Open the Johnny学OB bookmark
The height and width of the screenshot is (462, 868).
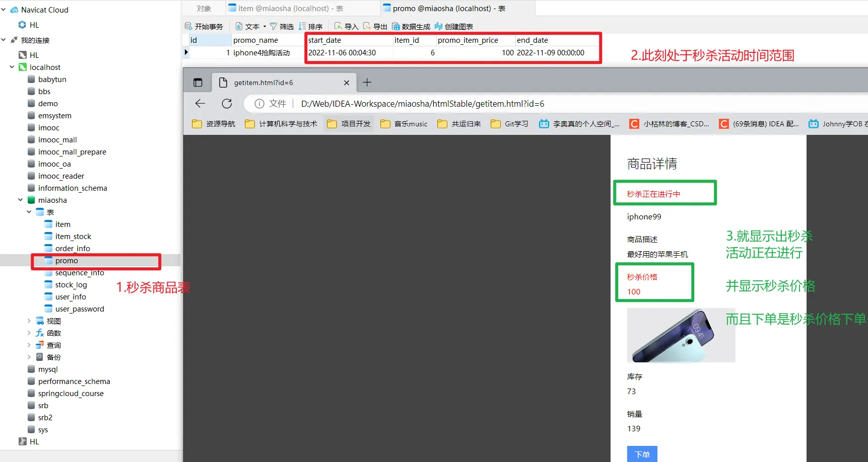pyautogui.click(x=838, y=124)
